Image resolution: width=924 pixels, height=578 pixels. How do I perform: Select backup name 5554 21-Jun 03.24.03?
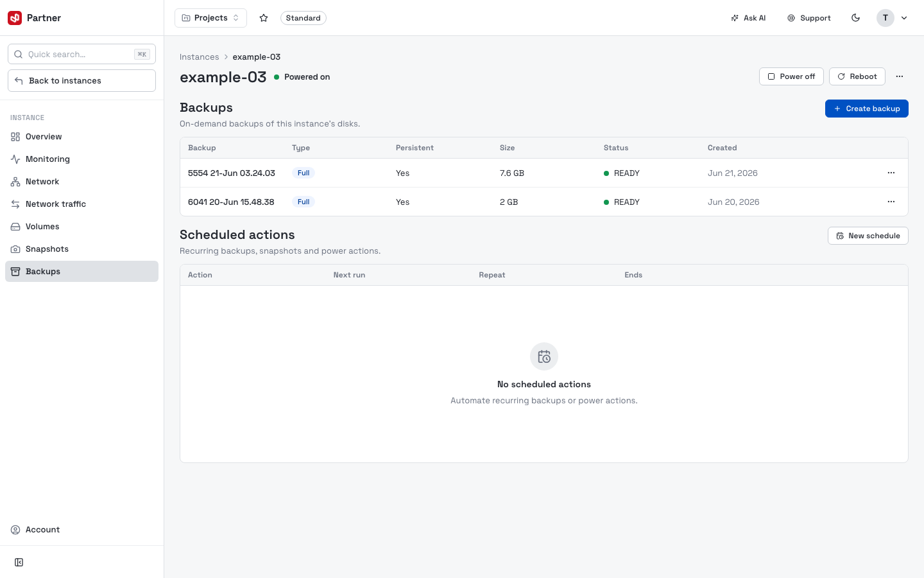(x=232, y=173)
